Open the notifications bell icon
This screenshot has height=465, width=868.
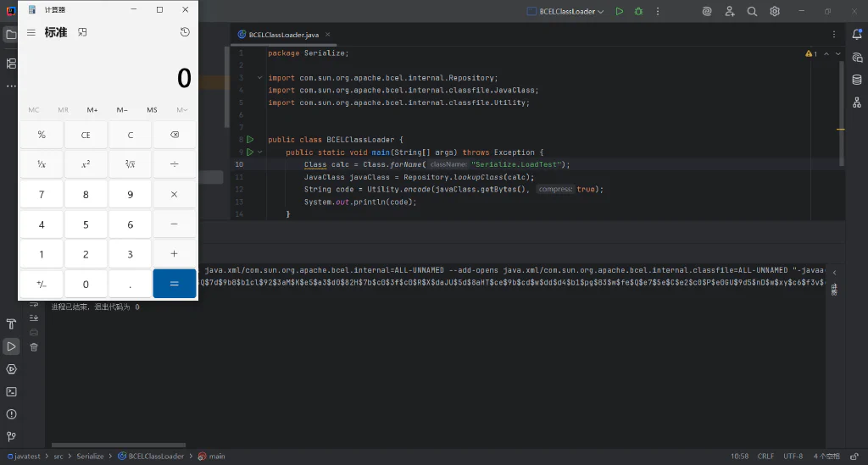point(857,34)
